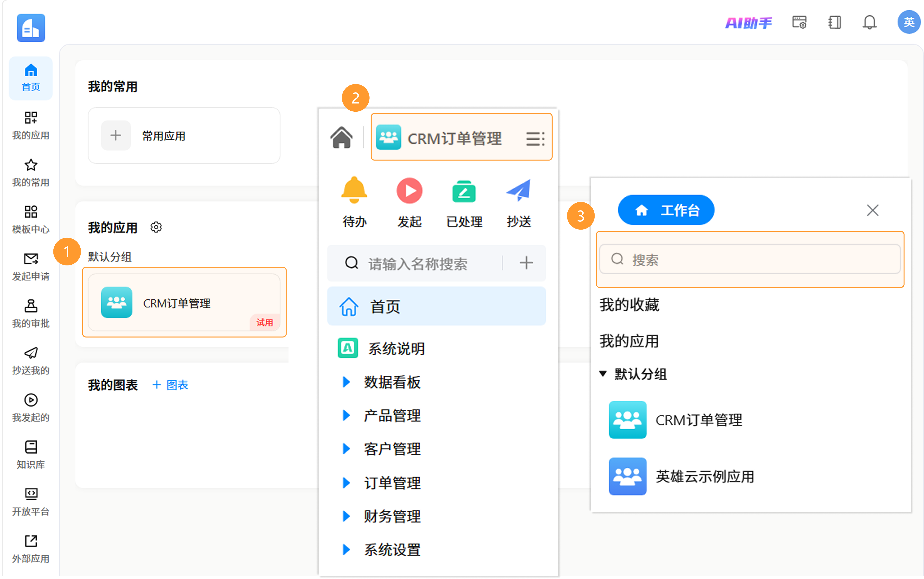Open 我的常用 star in sidebar
924x579 pixels.
31,173
